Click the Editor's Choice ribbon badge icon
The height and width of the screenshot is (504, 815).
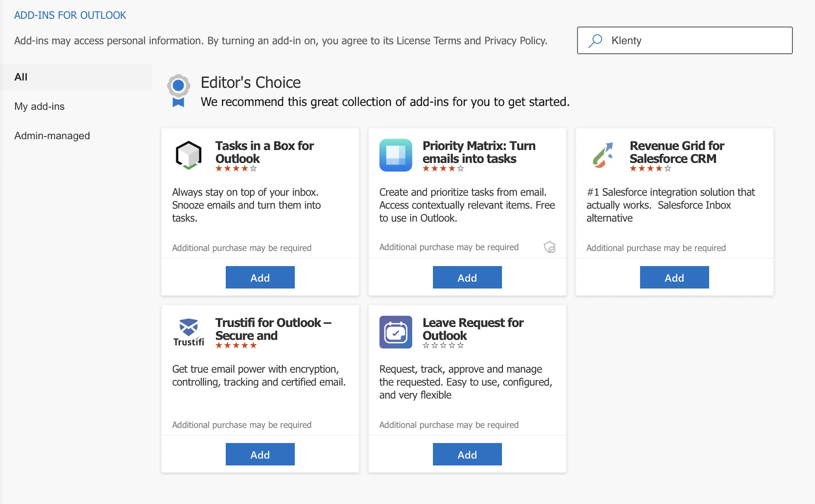coord(178,91)
